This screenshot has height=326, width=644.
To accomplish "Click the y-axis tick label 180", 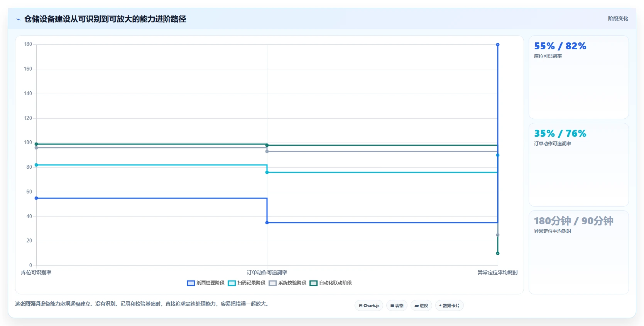I will pos(28,44).
